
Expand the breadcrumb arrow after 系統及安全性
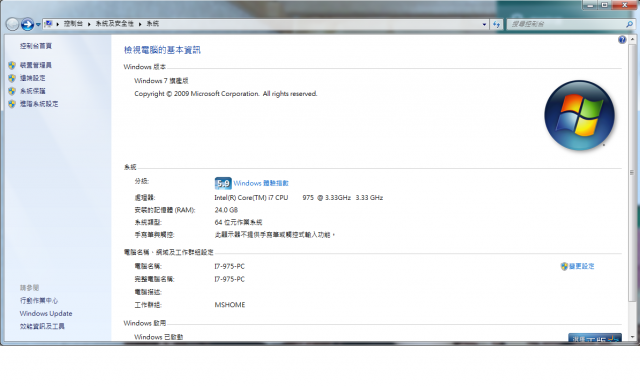[140, 24]
